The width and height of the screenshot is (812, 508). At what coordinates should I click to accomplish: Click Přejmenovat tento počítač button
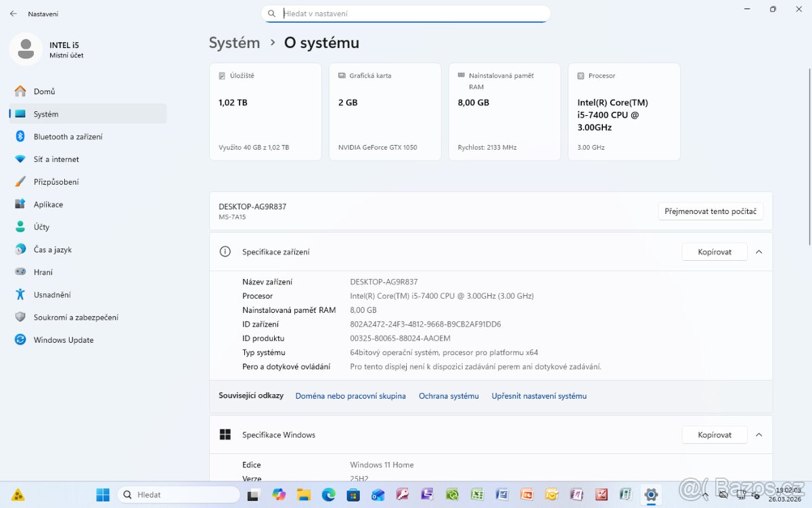point(710,211)
